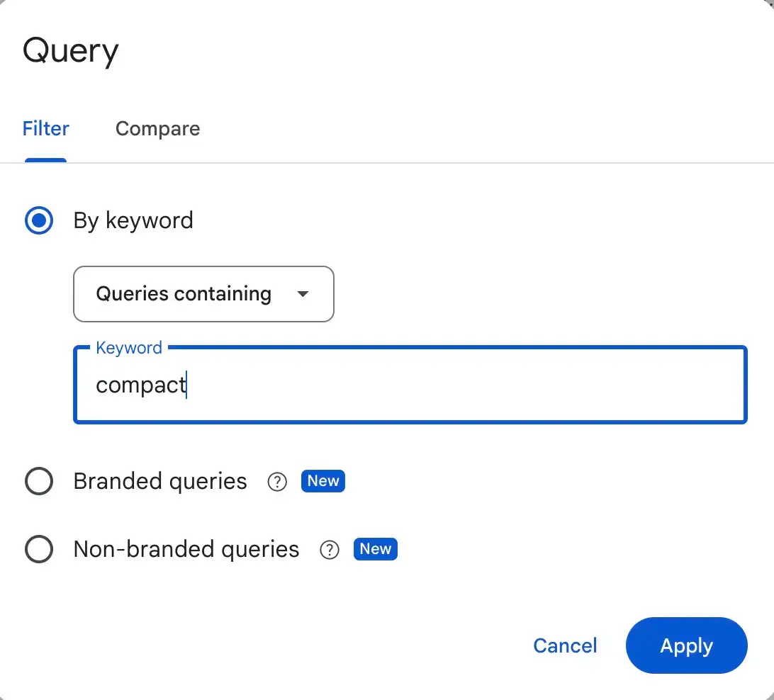Click the Cancel link

click(565, 645)
